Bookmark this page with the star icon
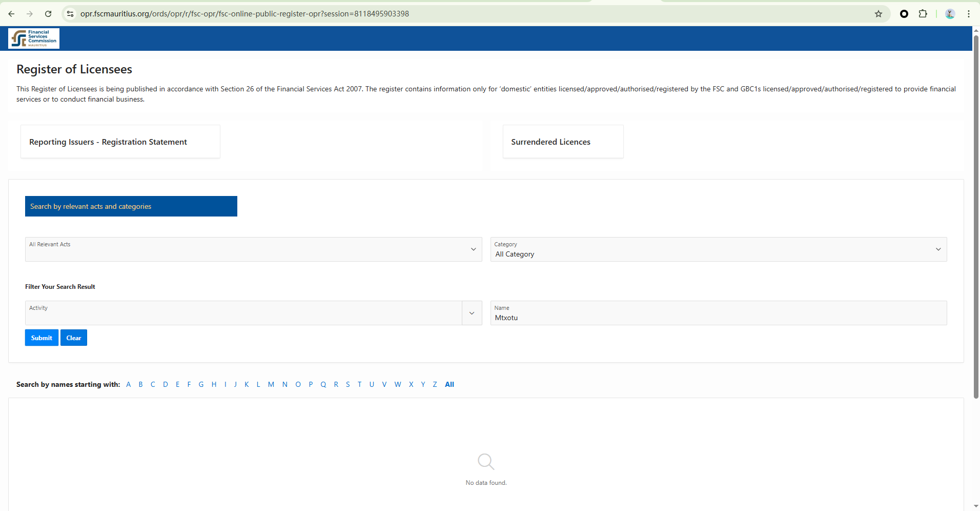 tap(879, 14)
